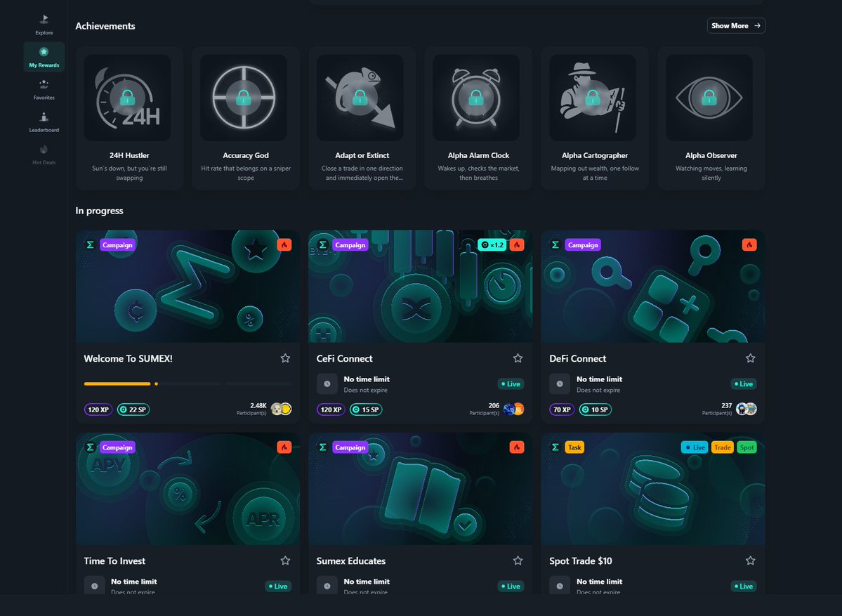Viewport: 842px width, 616px height.
Task: Click the hot flame icon on Welcome To SUMEX!
Action: (x=284, y=245)
